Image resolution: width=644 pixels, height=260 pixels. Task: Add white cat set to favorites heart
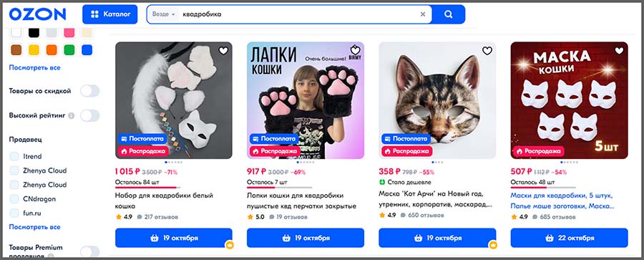tap(223, 51)
